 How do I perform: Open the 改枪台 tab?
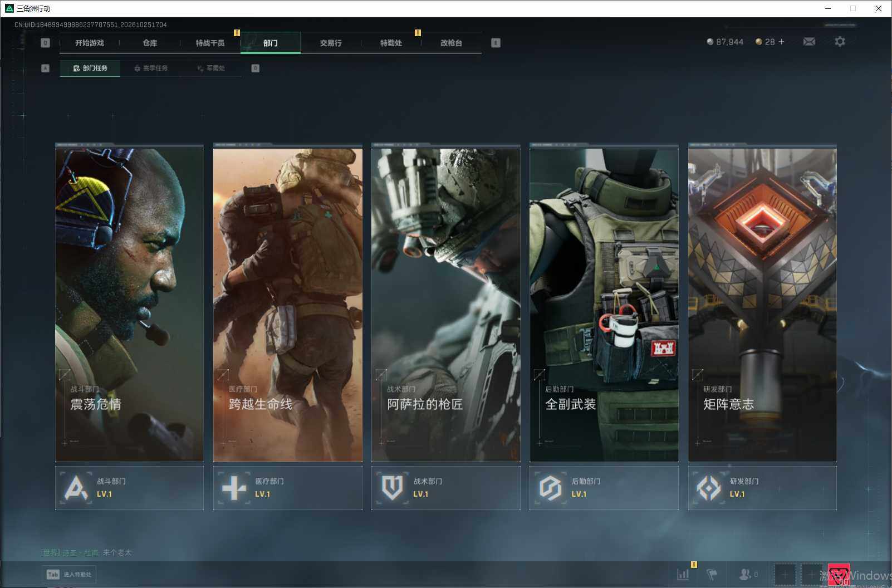[x=451, y=43]
